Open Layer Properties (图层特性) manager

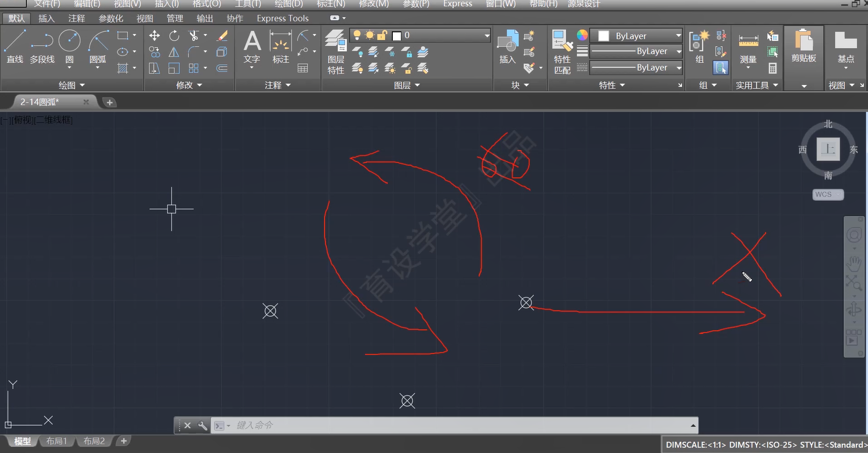click(x=336, y=52)
